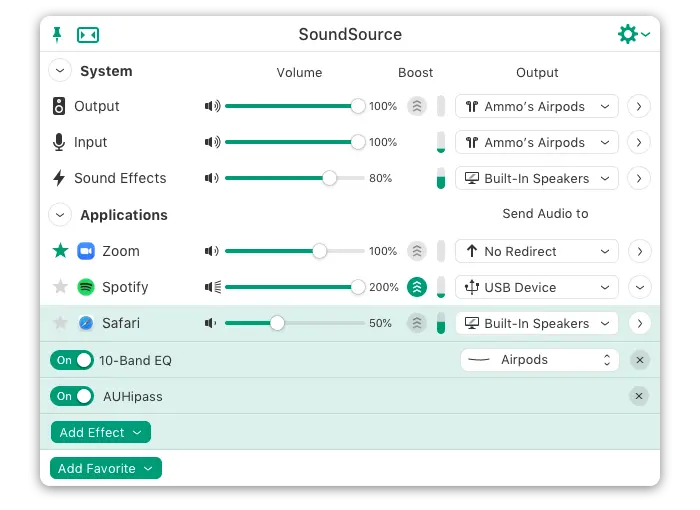Disable the active Spotify boost

(417, 287)
